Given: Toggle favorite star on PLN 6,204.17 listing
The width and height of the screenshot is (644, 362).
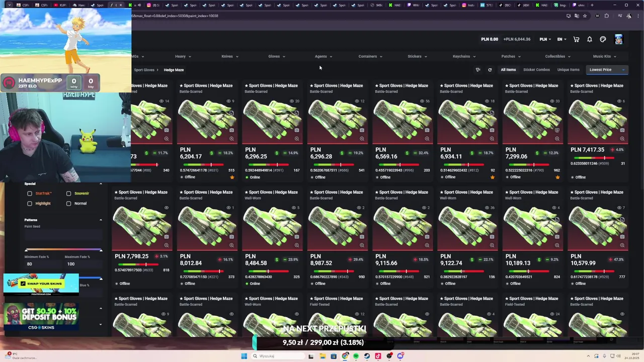Looking at the screenshot, I should 232,177.
